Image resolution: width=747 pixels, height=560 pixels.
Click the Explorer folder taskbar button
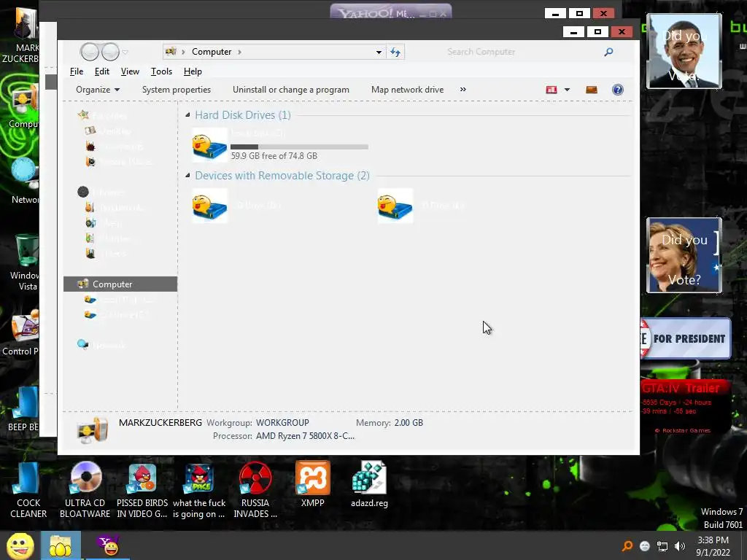click(x=61, y=545)
